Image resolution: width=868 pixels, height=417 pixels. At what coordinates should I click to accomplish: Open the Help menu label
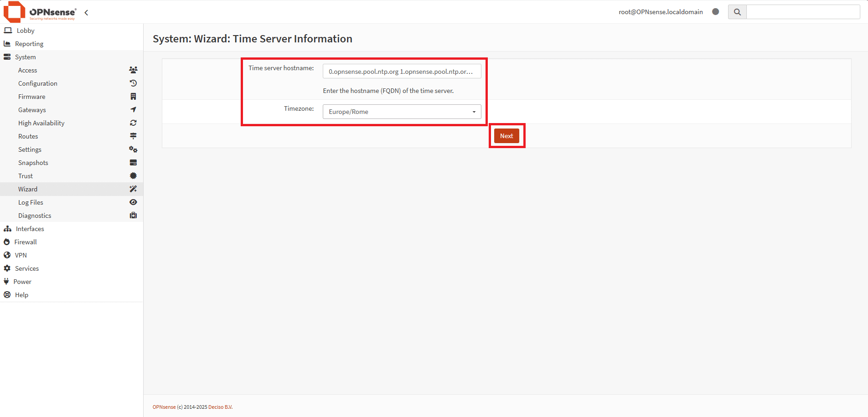click(21, 295)
